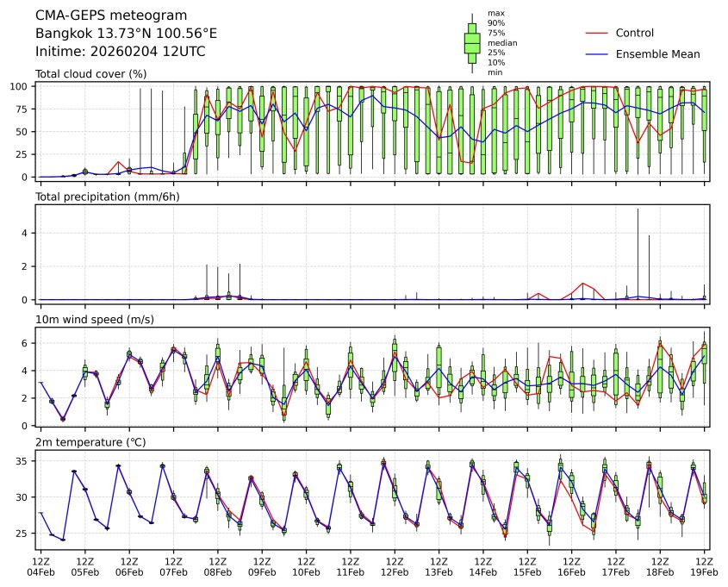
Task: Click the lowest temperature point after 04Feb
Action: (63, 540)
